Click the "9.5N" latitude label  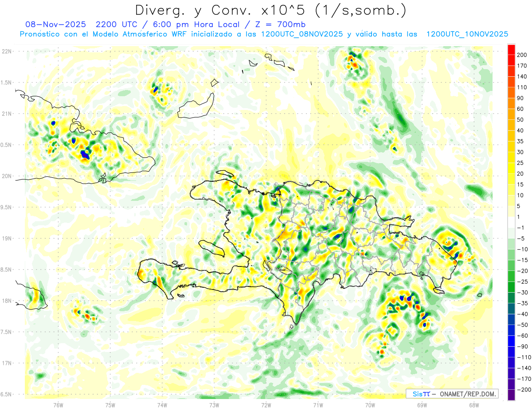click(6, 207)
